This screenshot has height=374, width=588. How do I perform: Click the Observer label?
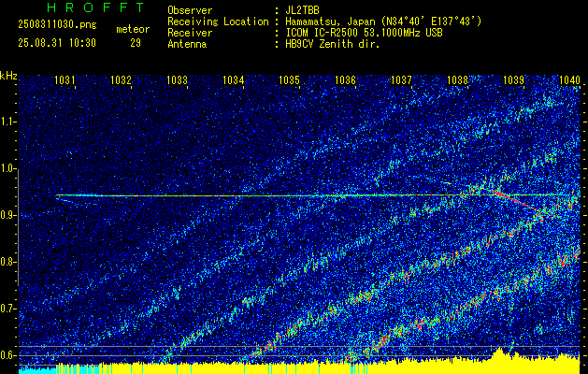click(x=190, y=10)
